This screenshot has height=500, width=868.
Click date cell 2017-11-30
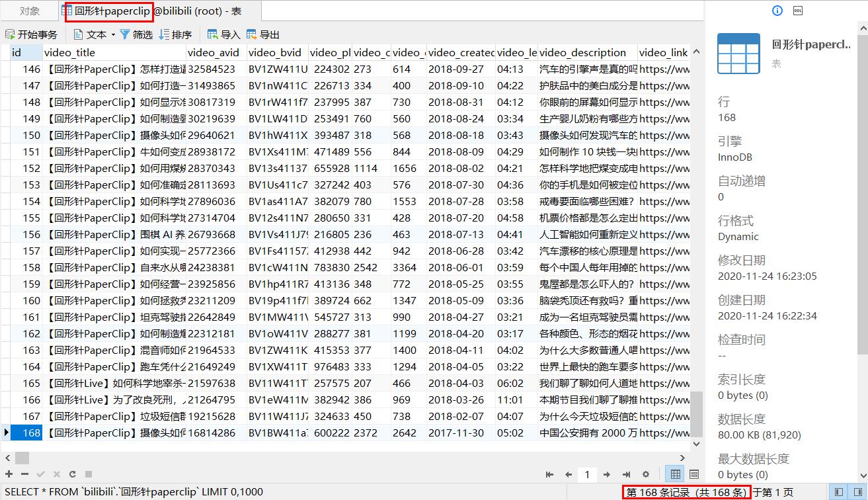point(461,433)
